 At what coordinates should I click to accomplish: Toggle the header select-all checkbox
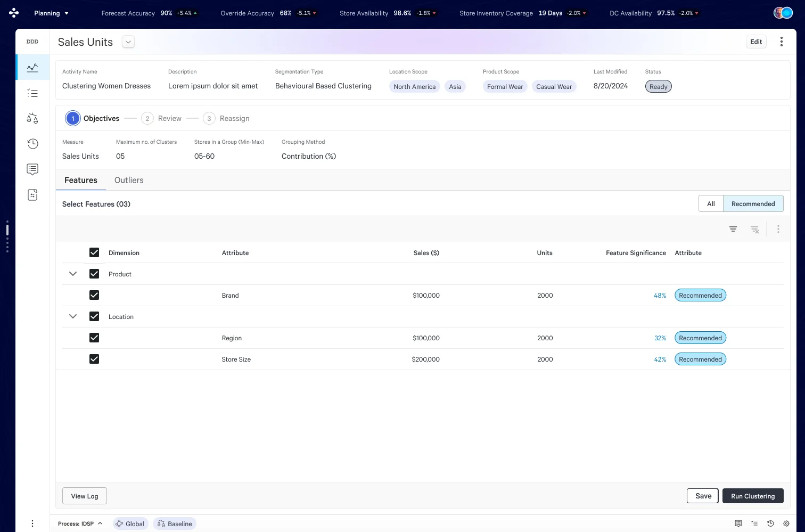(x=94, y=252)
